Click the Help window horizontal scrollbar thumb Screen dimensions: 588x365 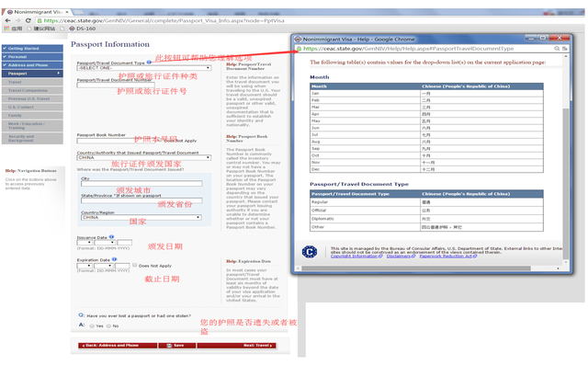click(x=416, y=268)
